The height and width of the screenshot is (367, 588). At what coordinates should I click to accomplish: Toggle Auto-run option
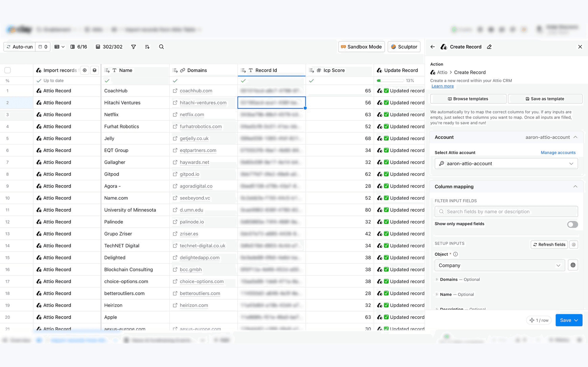(19, 47)
